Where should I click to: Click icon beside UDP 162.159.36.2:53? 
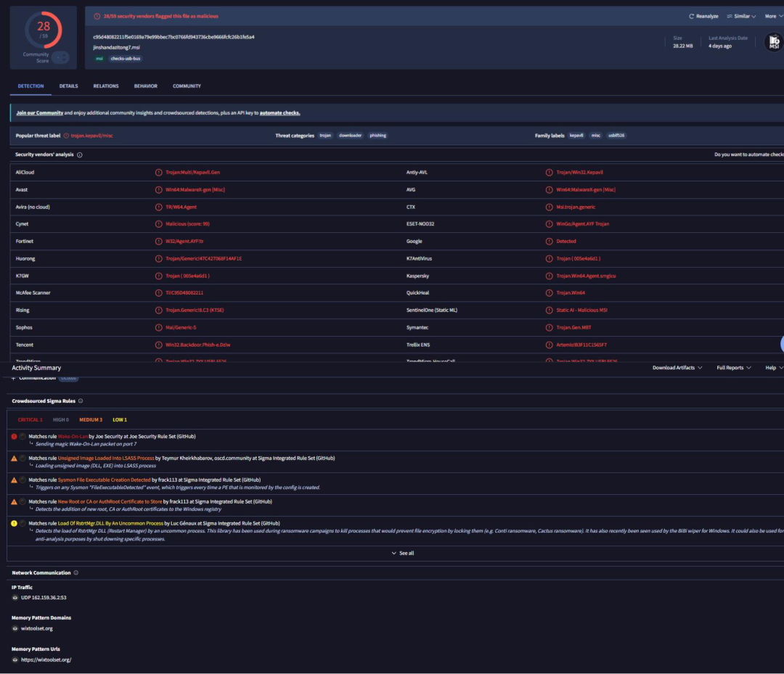(x=15, y=598)
